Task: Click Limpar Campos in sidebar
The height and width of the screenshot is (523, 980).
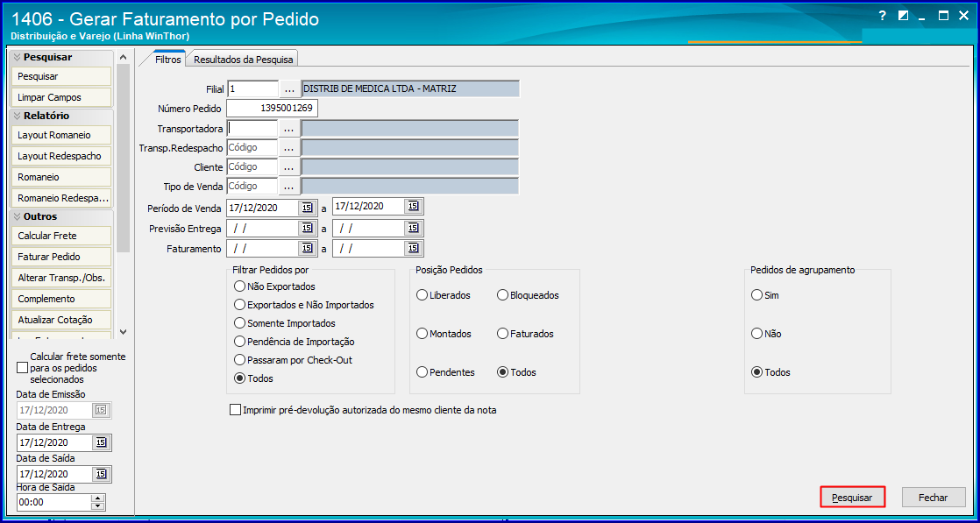Action: tap(61, 97)
